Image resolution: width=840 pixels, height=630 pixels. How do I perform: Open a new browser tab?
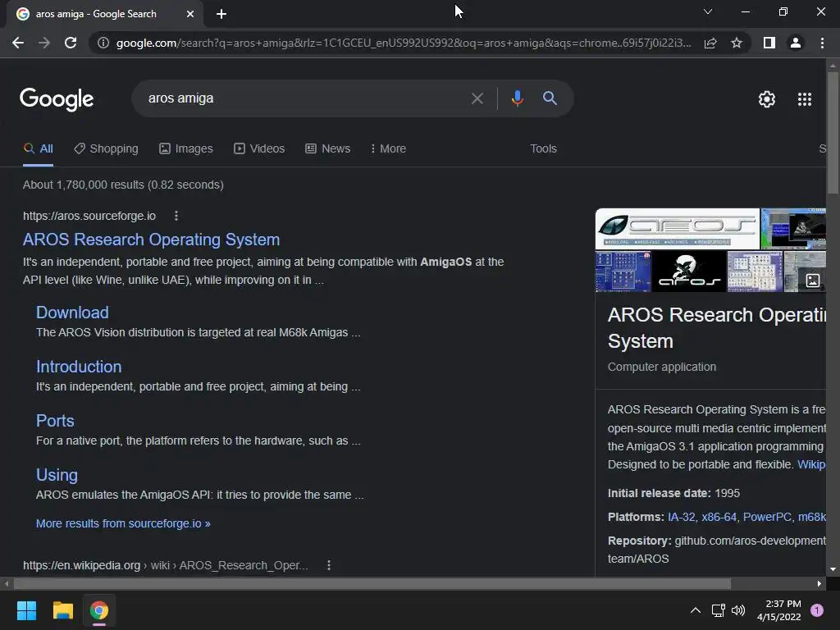click(x=221, y=14)
